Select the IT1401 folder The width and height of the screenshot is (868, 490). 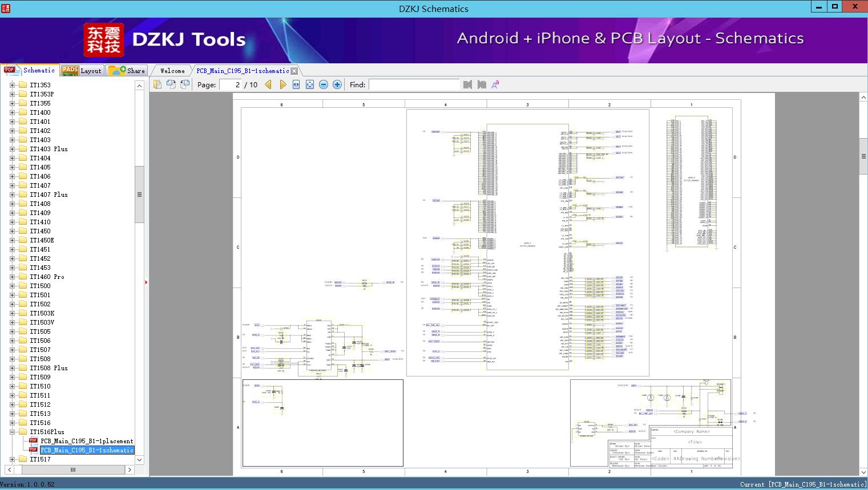(40, 122)
